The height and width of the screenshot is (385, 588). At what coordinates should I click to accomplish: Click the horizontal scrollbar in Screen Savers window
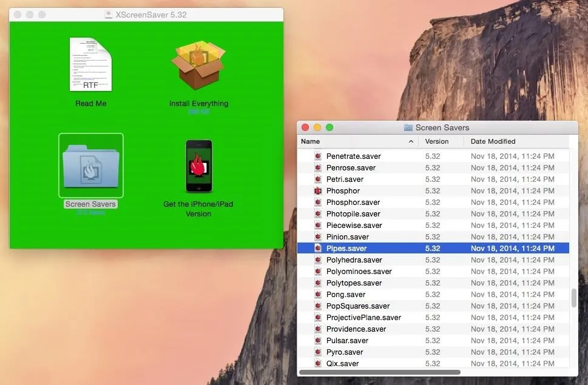[380, 372]
